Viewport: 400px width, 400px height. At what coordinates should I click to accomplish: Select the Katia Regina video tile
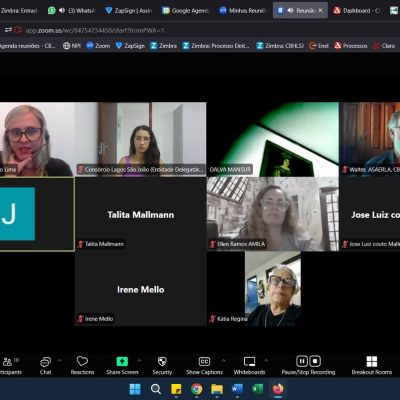(x=273, y=289)
